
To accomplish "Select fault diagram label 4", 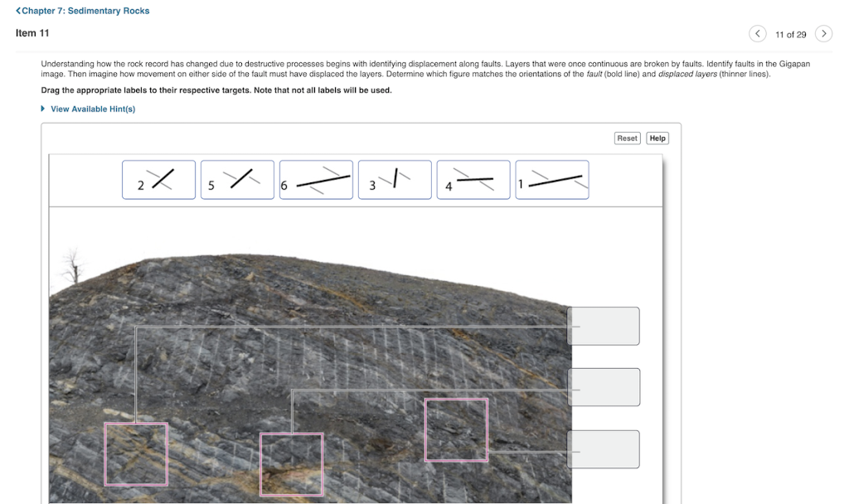I will (473, 179).
